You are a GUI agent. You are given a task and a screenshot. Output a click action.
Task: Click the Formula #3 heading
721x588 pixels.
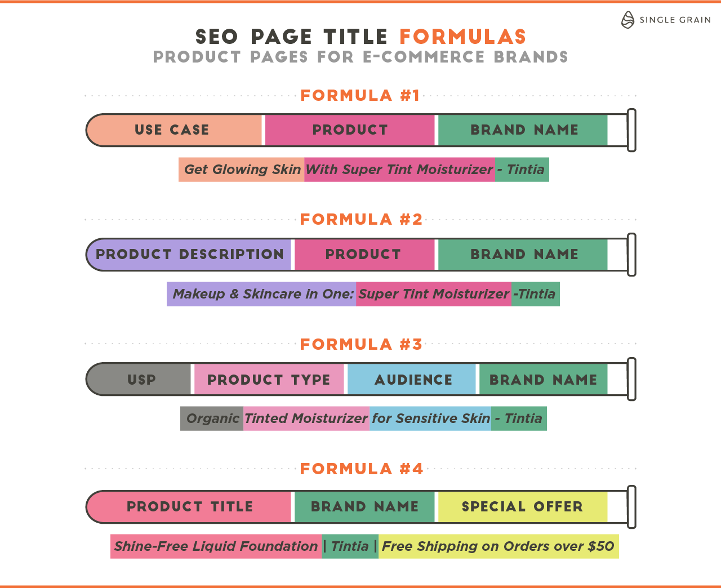click(361, 345)
